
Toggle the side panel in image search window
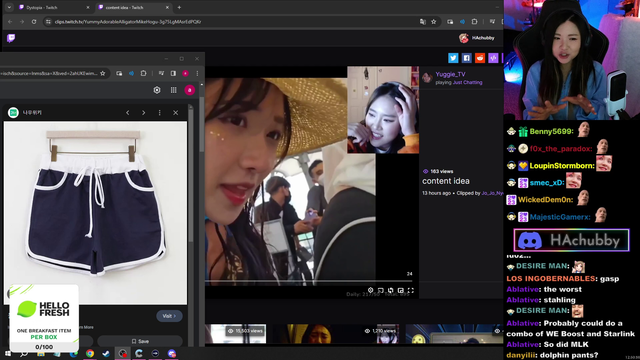coord(173,73)
